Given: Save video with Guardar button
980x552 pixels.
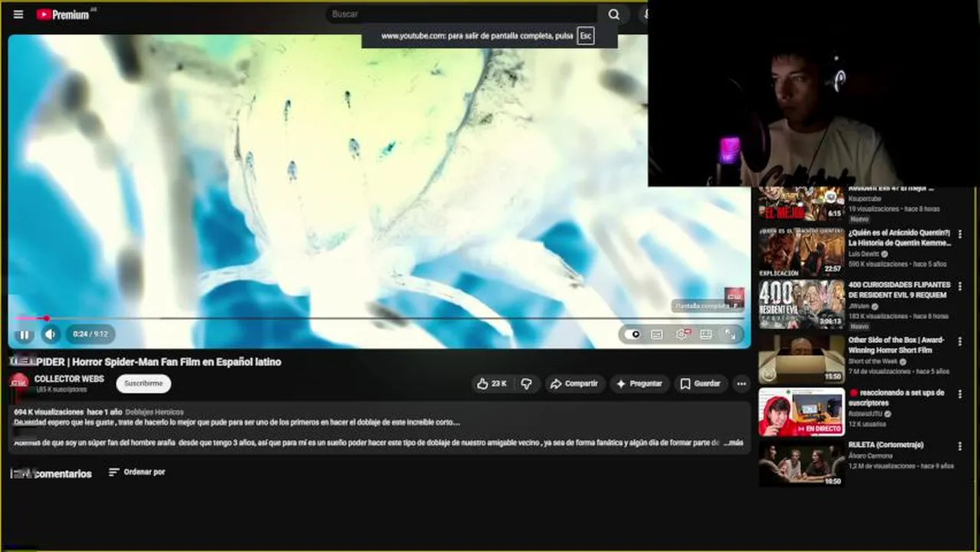Looking at the screenshot, I should point(700,383).
